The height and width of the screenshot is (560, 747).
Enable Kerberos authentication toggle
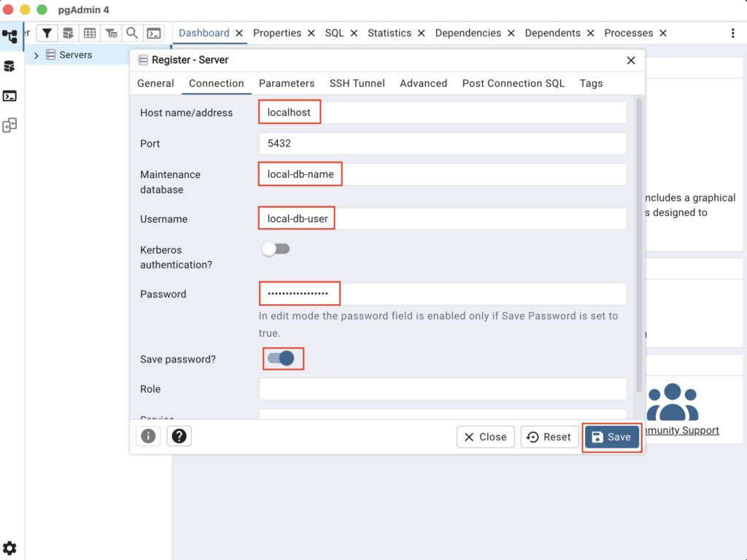coord(276,249)
